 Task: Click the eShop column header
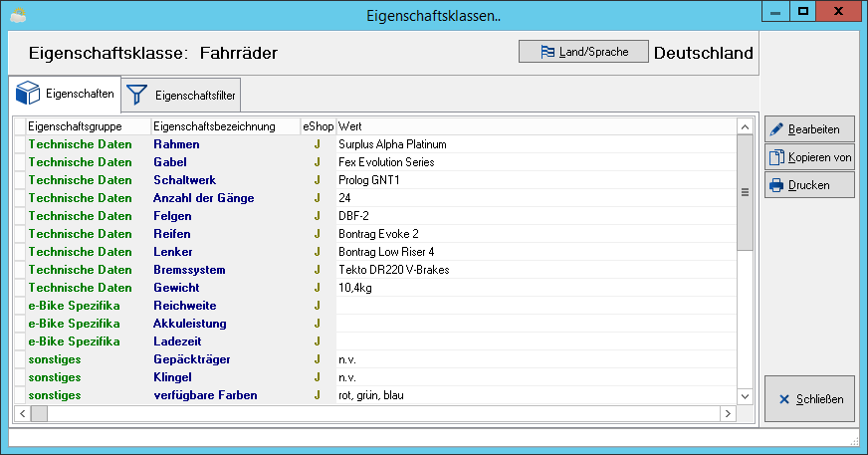[319, 126]
